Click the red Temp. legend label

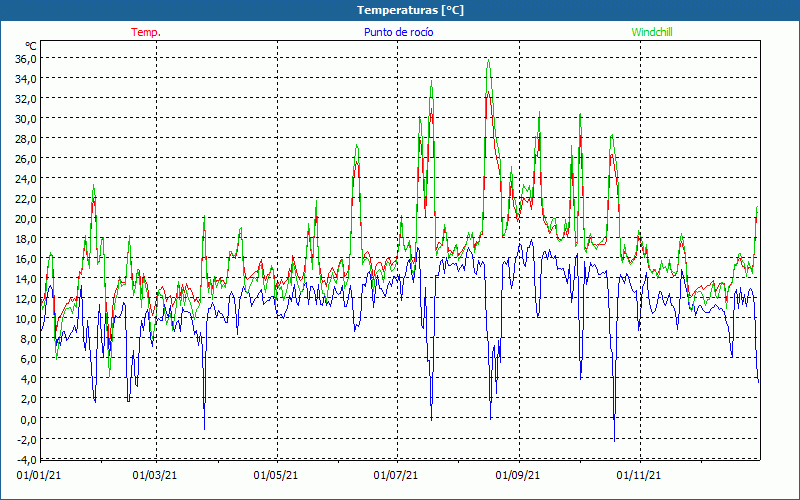pos(146,32)
